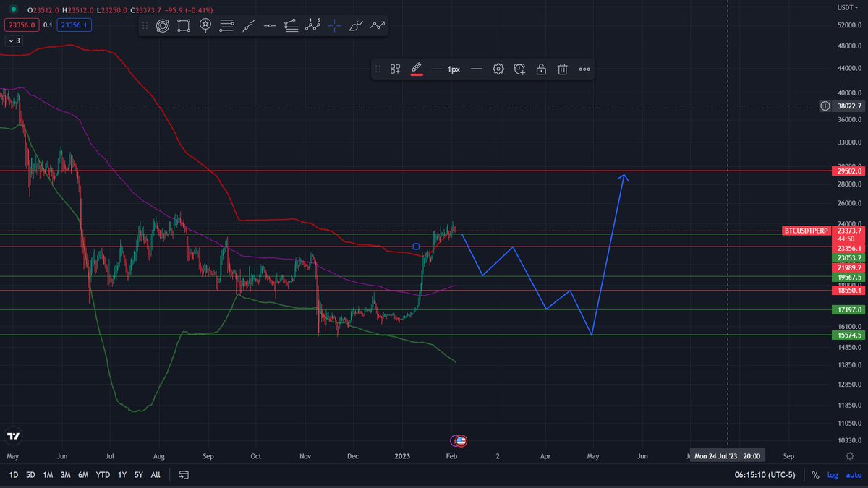Select the Trend Line tool
868x488 pixels.
pyautogui.click(x=248, y=26)
